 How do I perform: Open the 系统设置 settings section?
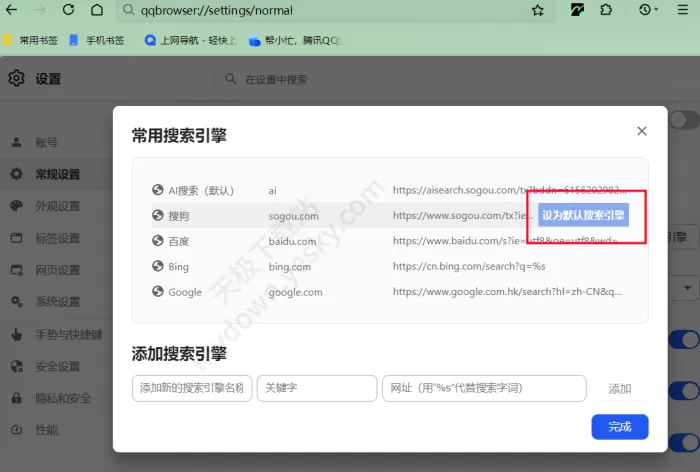pos(56,302)
